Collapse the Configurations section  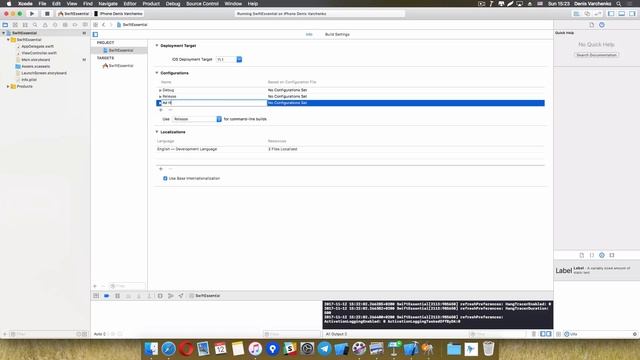[157, 73]
